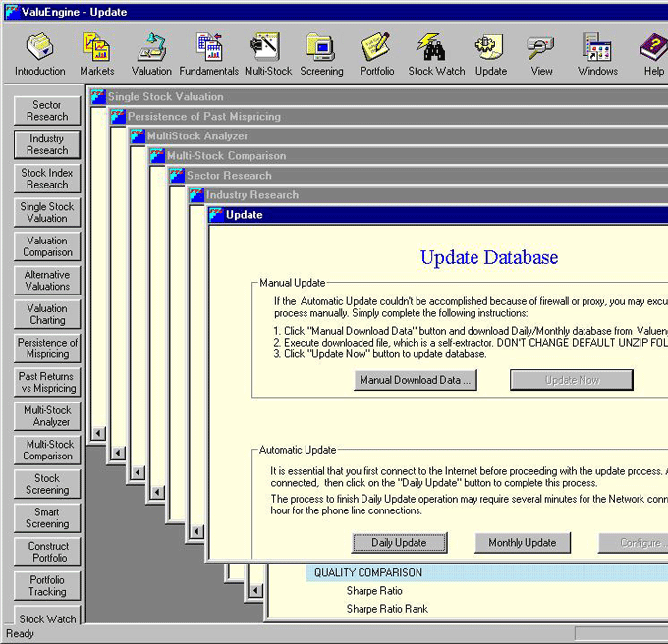Click the Past Returns vs Mispricing button
668x644 pixels.
pyautogui.click(x=47, y=382)
